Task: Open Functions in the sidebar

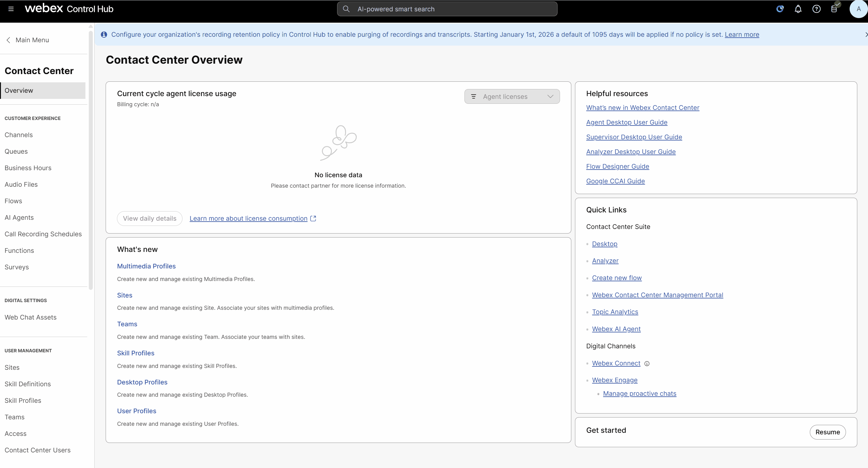Action: 19,251
